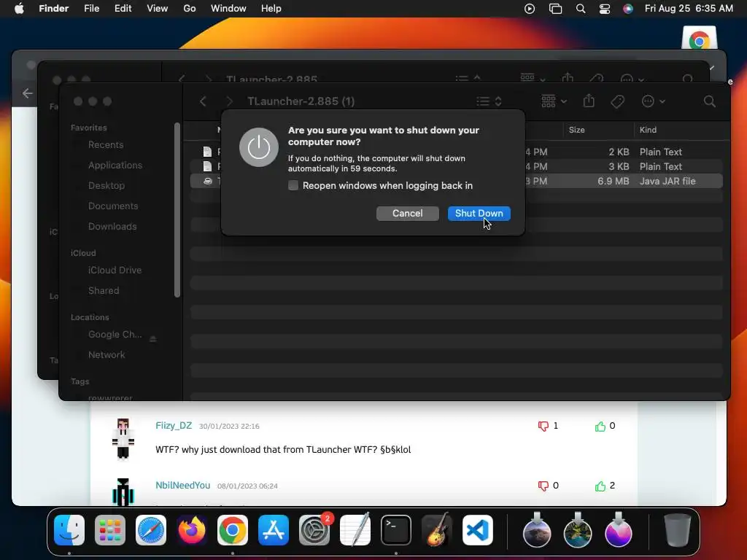Open System Settings from the Dock
Image resolution: width=747 pixels, height=560 pixels.
(314, 530)
